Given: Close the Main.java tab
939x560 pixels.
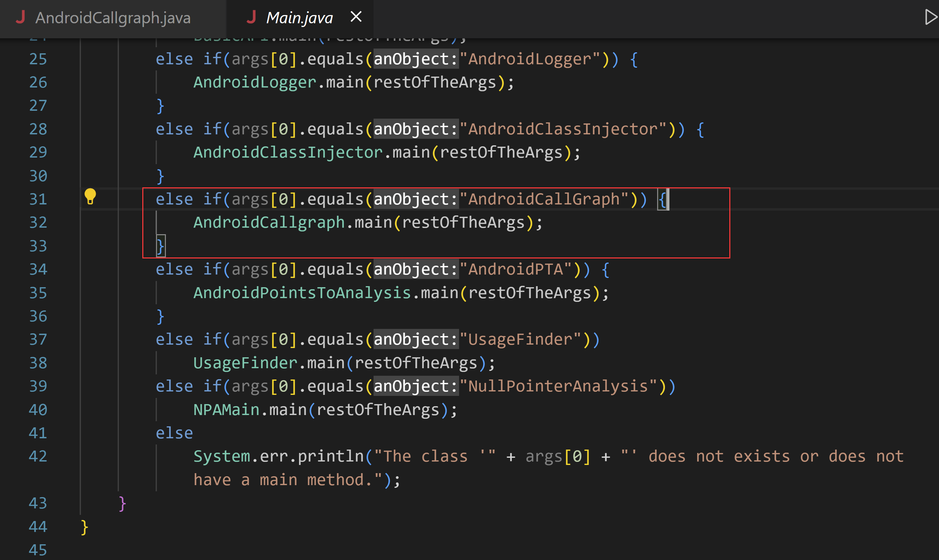Looking at the screenshot, I should pos(356,17).
